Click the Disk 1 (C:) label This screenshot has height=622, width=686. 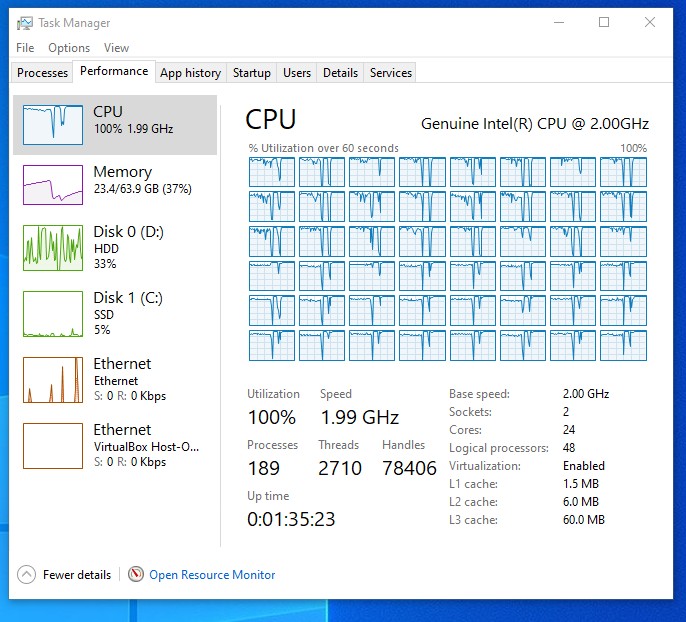pos(128,298)
